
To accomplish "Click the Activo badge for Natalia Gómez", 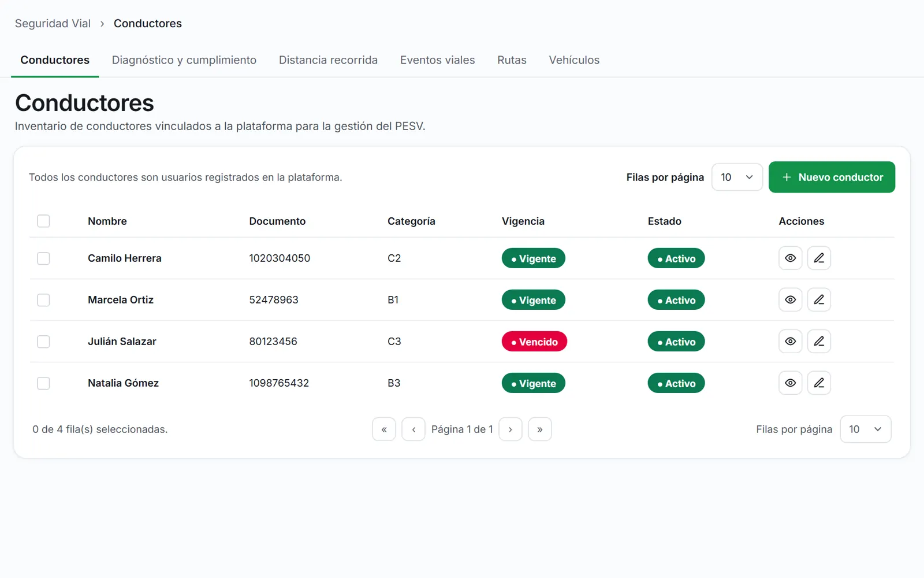I will (676, 383).
